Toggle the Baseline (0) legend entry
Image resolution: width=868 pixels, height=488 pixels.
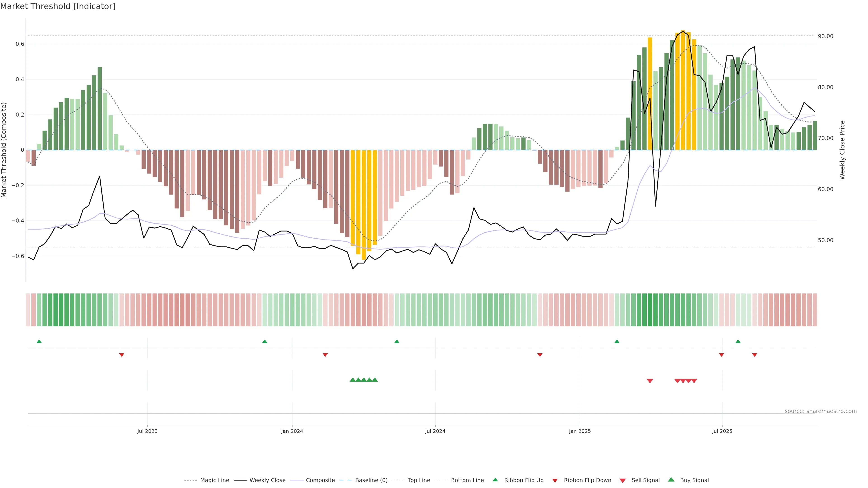click(371, 480)
